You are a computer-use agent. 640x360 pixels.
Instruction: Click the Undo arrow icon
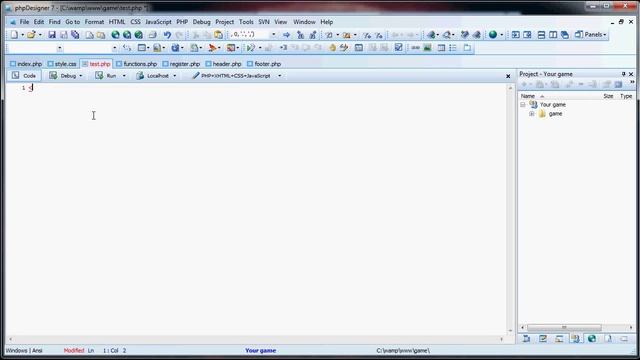pos(167,35)
